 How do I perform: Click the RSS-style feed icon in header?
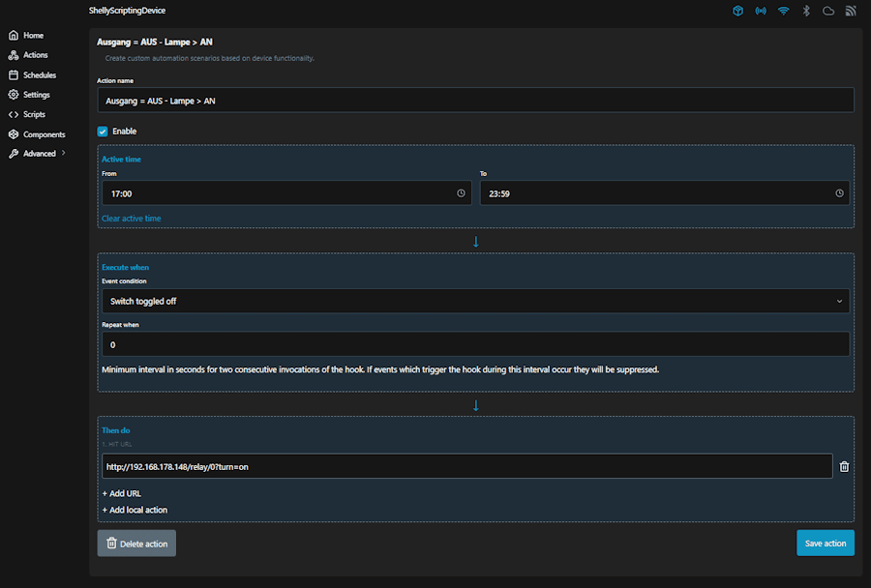(851, 12)
